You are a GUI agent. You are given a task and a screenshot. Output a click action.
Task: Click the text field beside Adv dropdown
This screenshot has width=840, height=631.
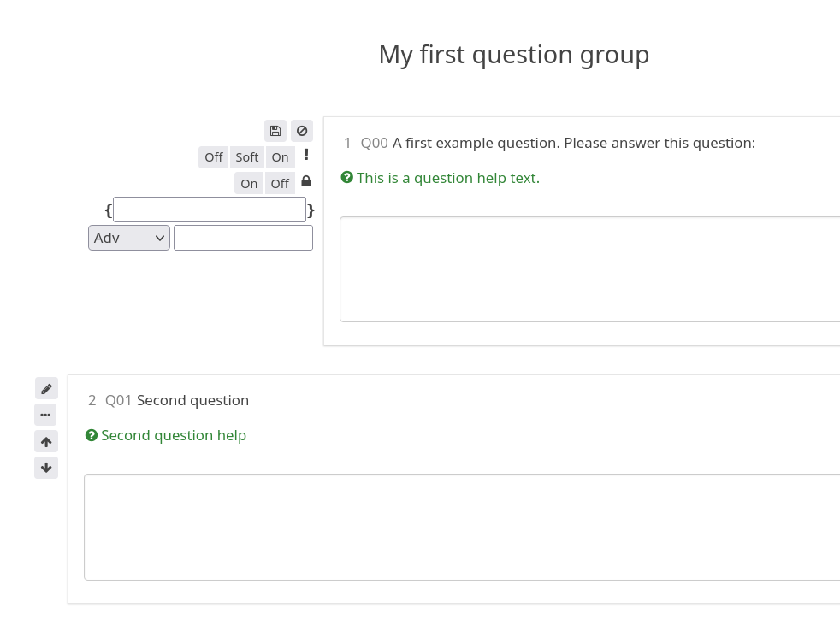pyautogui.click(x=243, y=238)
